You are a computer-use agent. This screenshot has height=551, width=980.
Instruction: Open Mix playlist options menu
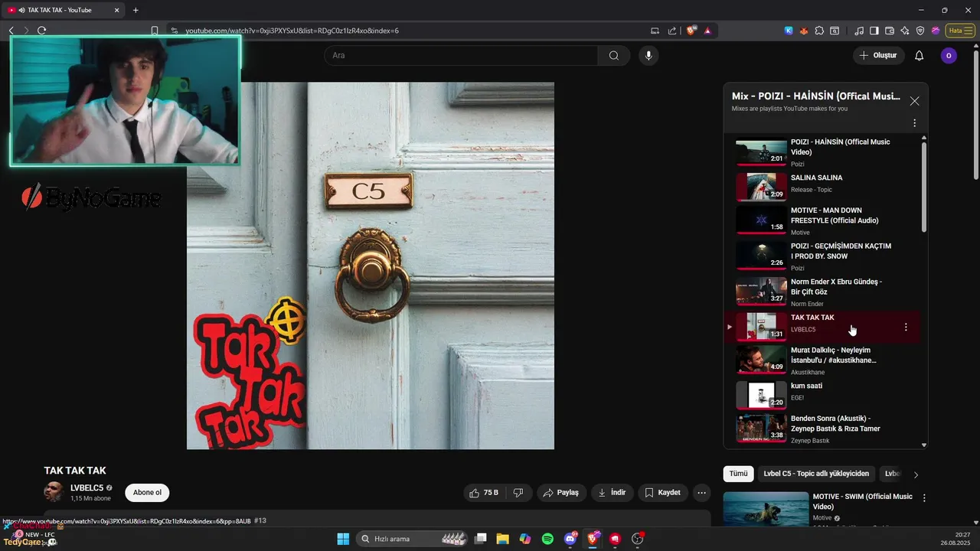pos(914,123)
